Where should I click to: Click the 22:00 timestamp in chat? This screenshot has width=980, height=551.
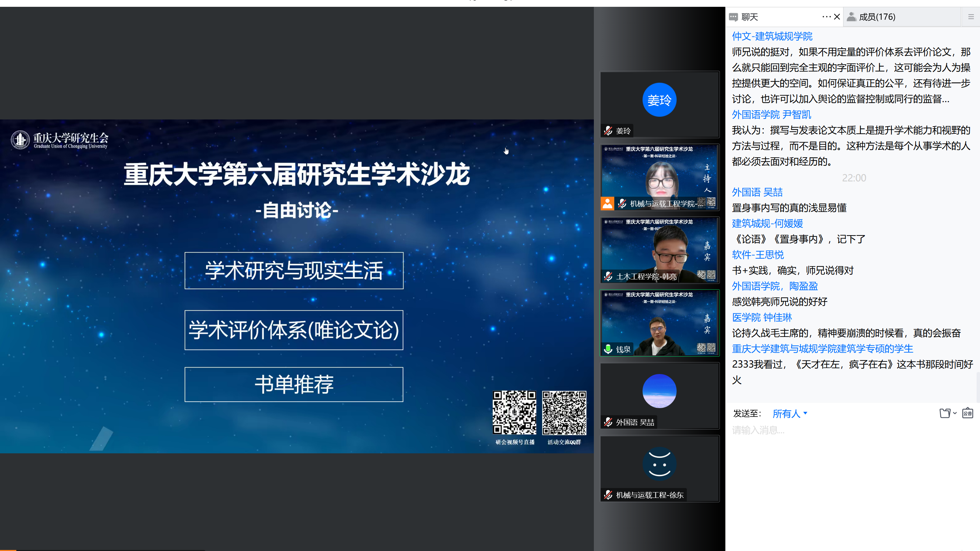[x=854, y=178]
